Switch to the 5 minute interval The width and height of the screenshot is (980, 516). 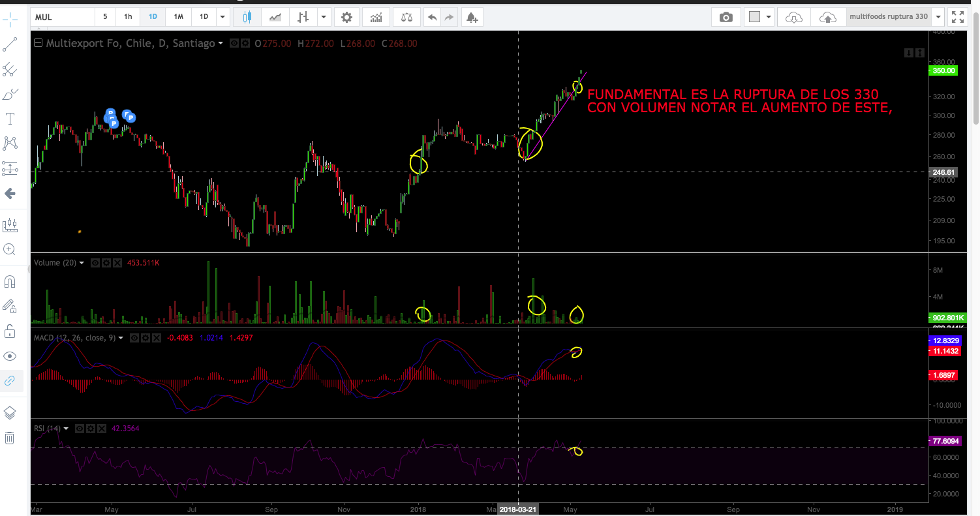[x=105, y=17]
